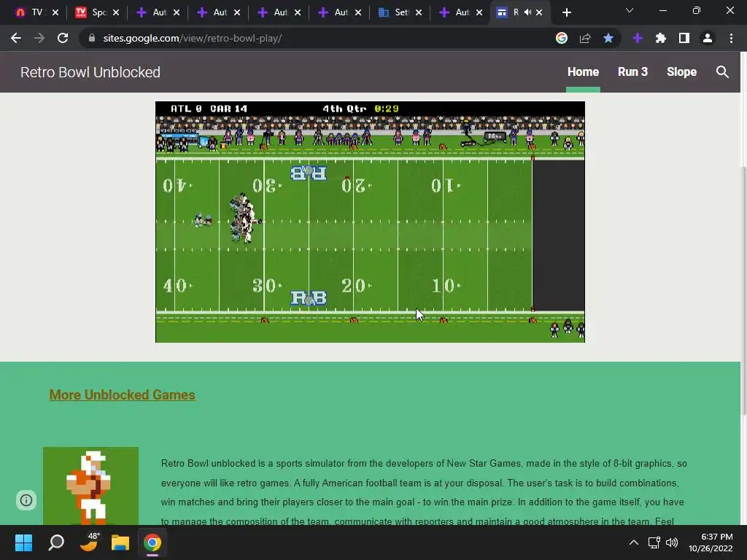Screen dimensions: 747x560
Task: Go back to previous page
Action: pyautogui.click(x=16, y=38)
